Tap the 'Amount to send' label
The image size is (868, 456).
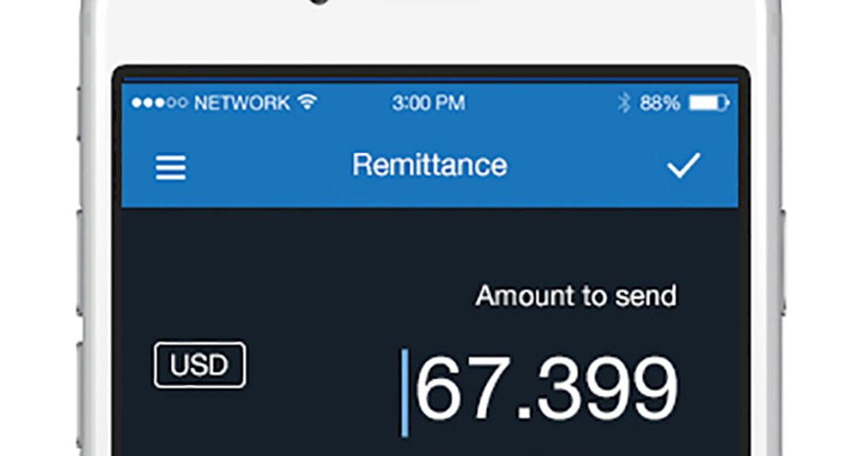pyautogui.click(x=576, y=296)
